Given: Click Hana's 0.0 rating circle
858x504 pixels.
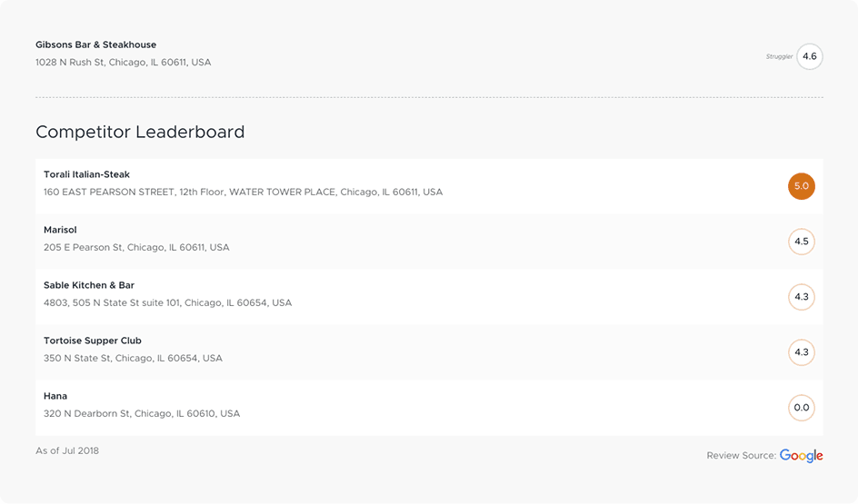Looking at the screenshot, I should point(801,408).
